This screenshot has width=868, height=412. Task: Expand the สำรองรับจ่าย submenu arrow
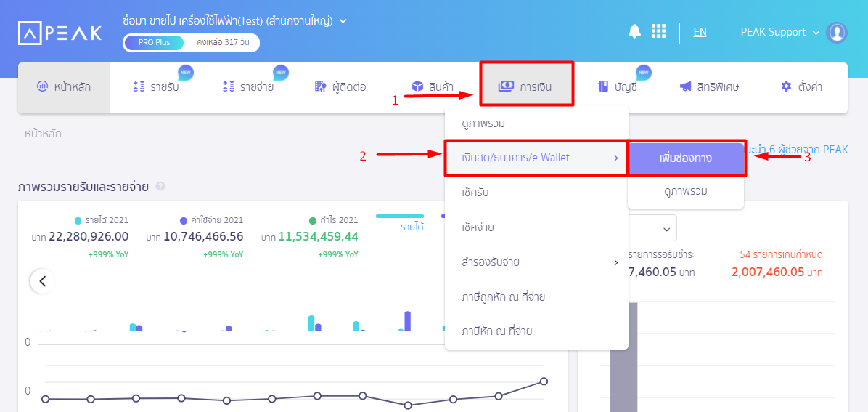[x=615, y=262]
